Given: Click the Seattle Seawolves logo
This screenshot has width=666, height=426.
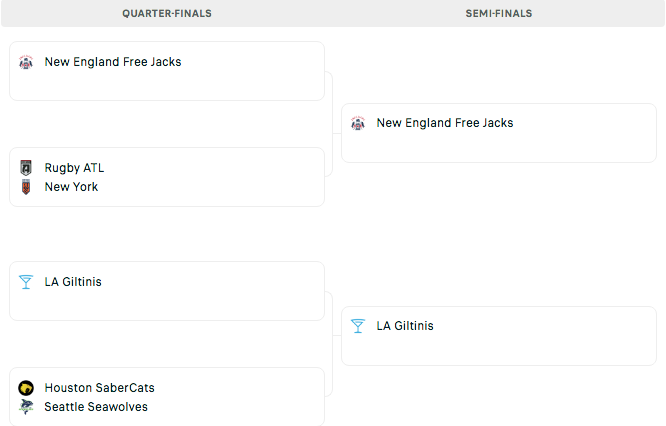Looking at the screenshot, I should tap(26, 407).
